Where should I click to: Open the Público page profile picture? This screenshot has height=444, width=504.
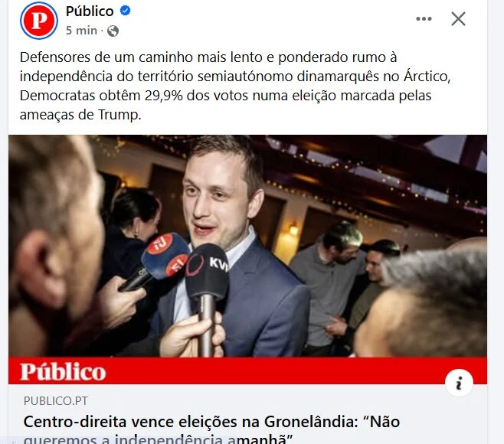(x=39, y=21)
